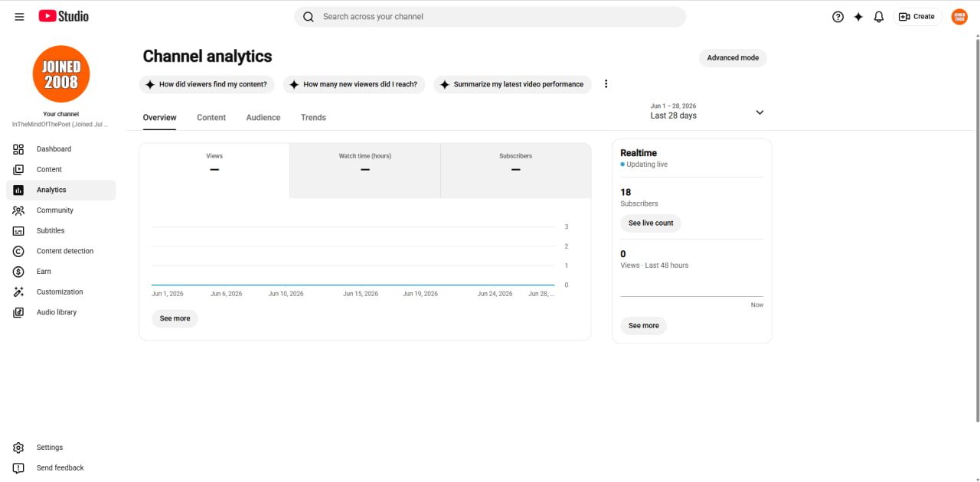Screen dimensions: 980x482
Task: Click See more under the views chart
Action: (x=175, y=318)
